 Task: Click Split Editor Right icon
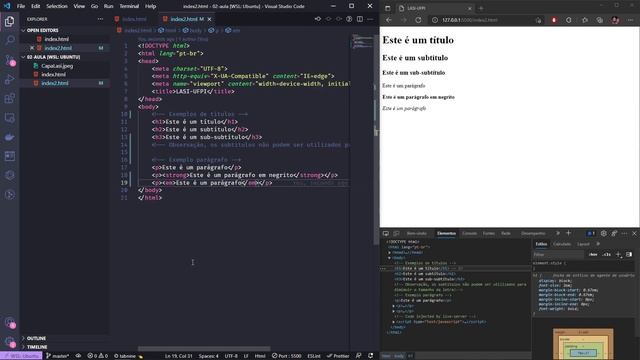360,19
